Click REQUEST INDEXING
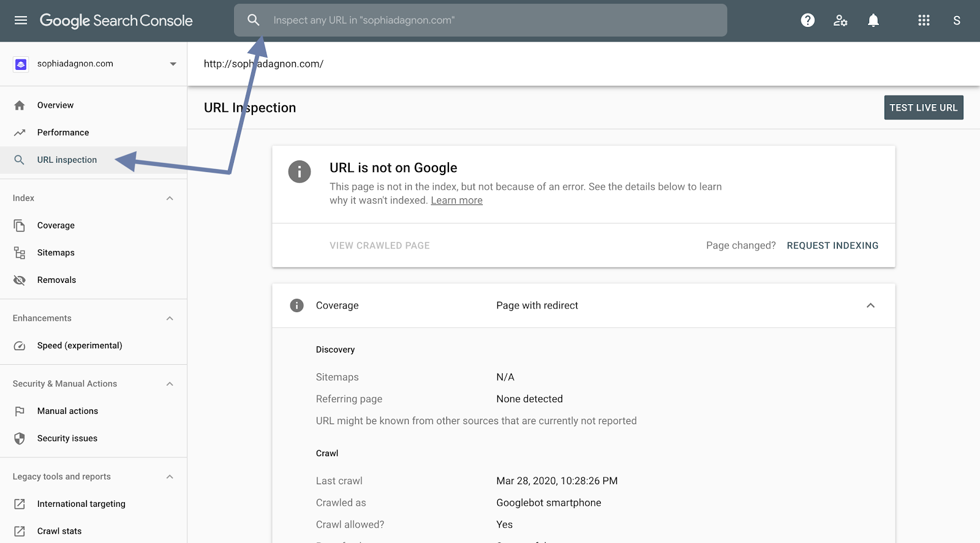This screenshot has width=980, height=543. tap(832, 245)
